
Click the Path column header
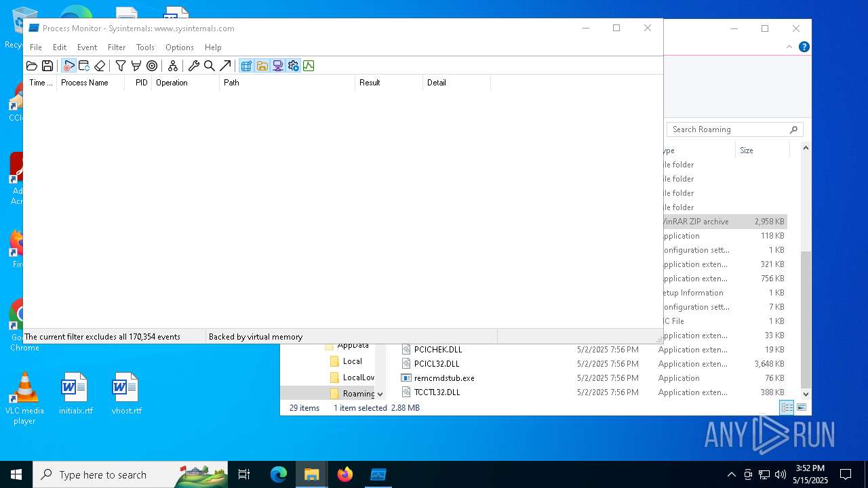pos(288,83)
